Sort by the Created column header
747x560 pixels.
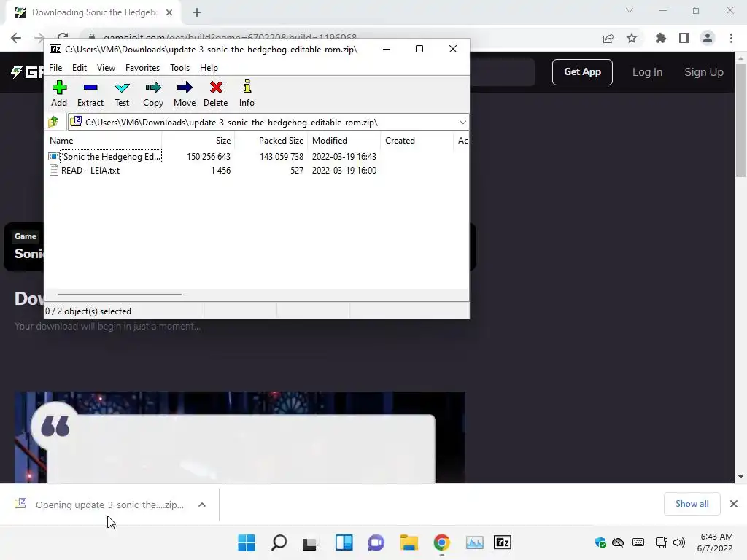pyautogui.click(x=417, y=141)
